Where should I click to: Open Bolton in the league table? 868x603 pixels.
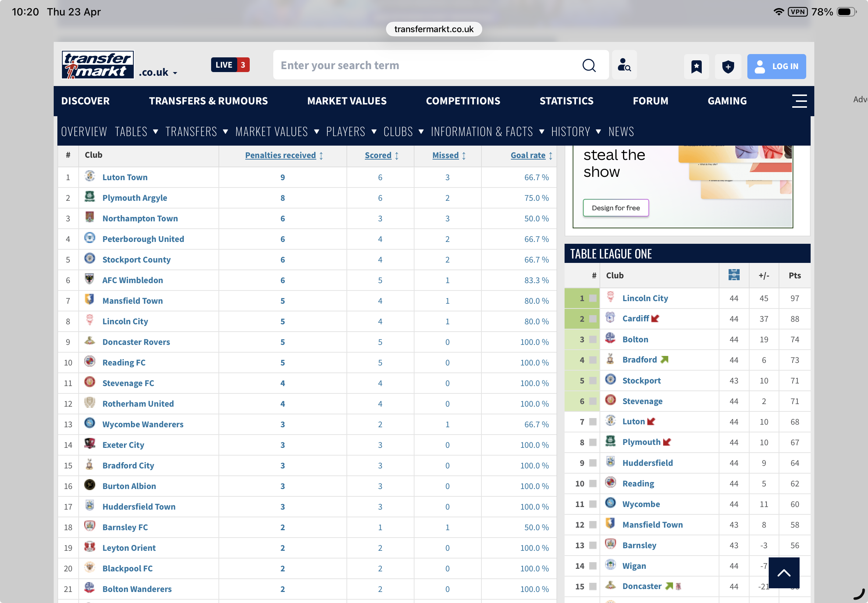[635, 339]
